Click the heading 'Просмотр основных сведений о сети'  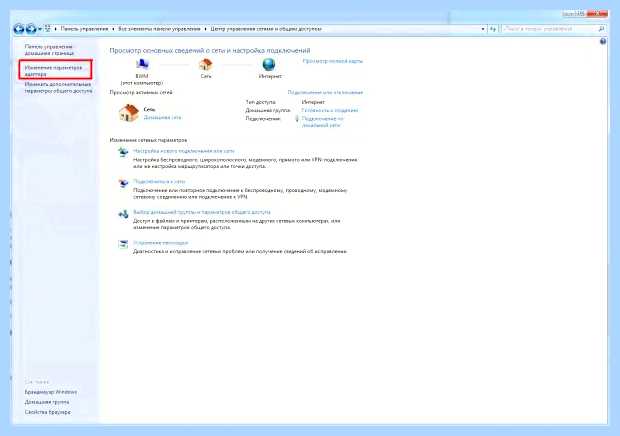[x=210, y=51]
